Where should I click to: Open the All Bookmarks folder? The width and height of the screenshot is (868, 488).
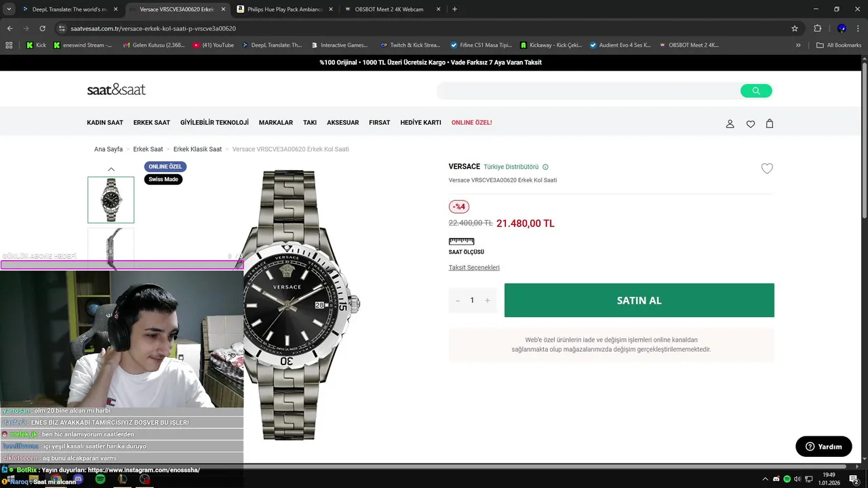(839, 45)
